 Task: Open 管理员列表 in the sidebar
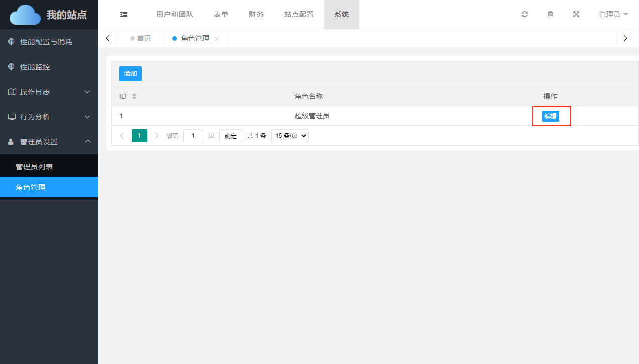coord(34,167)
